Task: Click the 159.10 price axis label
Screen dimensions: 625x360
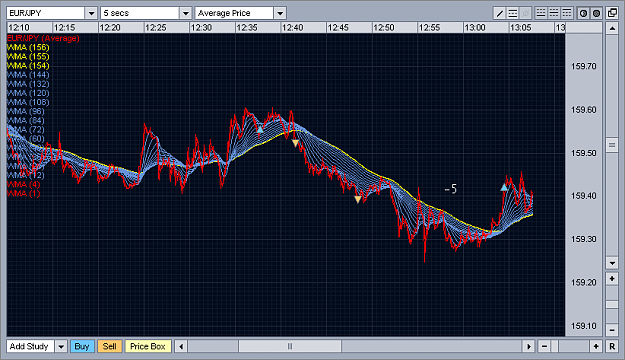Action: pos(584,326)
